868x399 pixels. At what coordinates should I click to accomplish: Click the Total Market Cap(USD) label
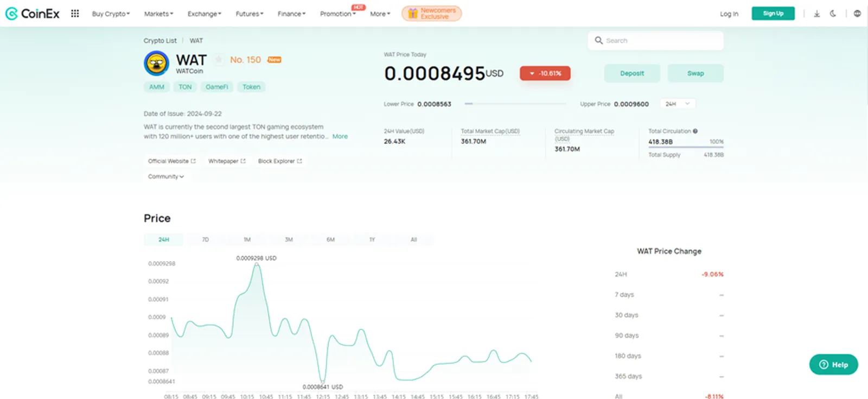490,131
